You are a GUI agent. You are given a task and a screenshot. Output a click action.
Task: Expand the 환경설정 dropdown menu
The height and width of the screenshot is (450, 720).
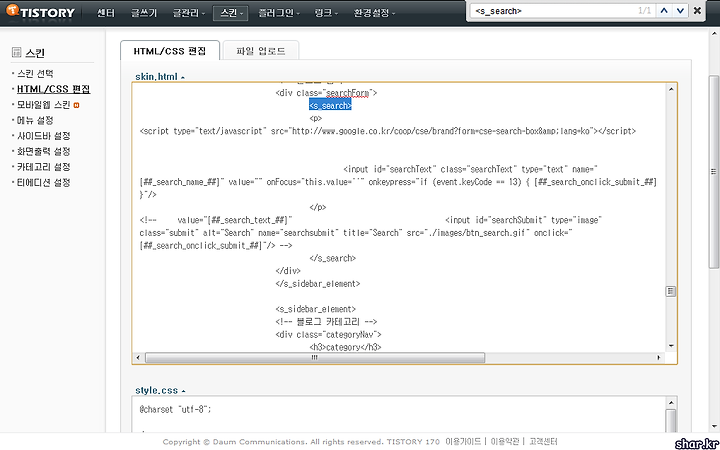374,13
